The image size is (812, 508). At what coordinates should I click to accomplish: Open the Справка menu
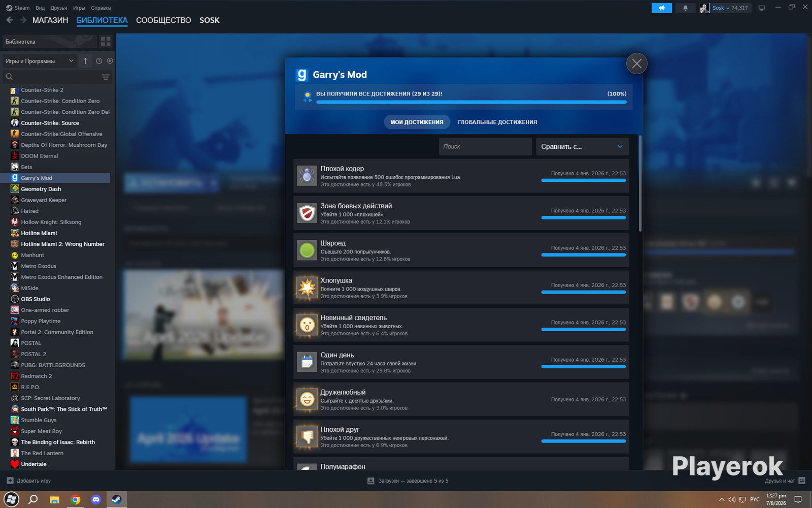click(x=101, y=8)
